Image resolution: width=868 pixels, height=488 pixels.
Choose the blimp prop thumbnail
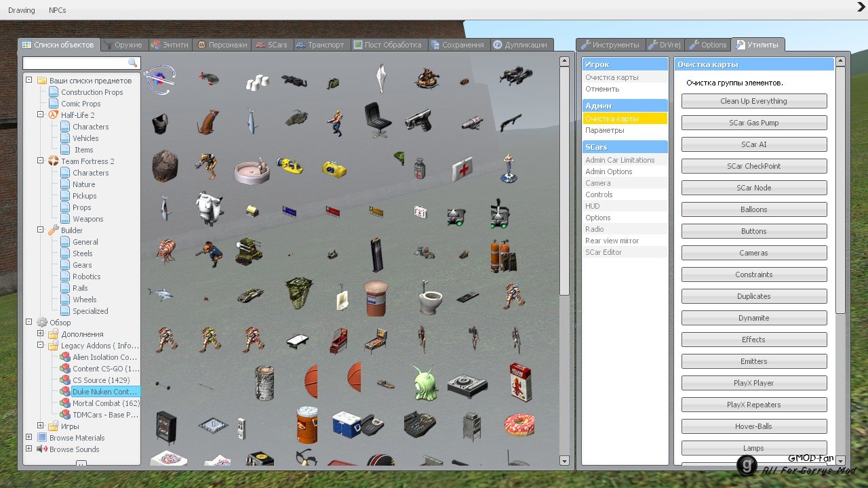pos(209,79)
